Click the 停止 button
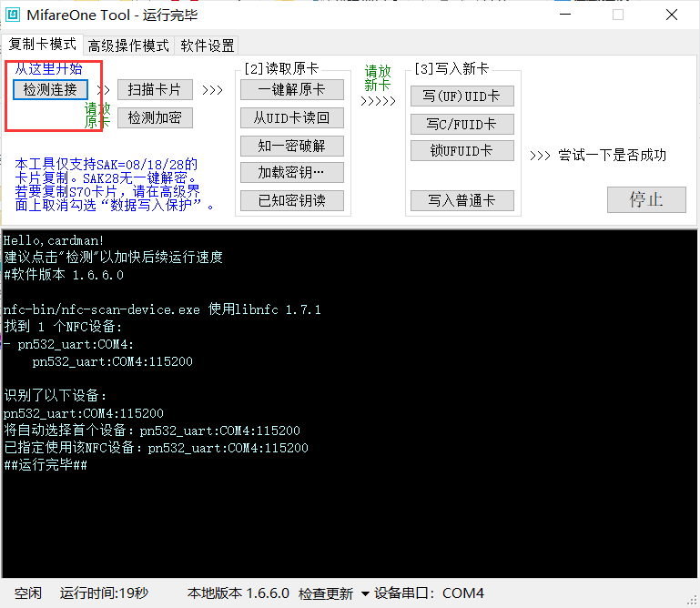Image resolution: width=700 pixels, height=608 pixels. point(646,199)
